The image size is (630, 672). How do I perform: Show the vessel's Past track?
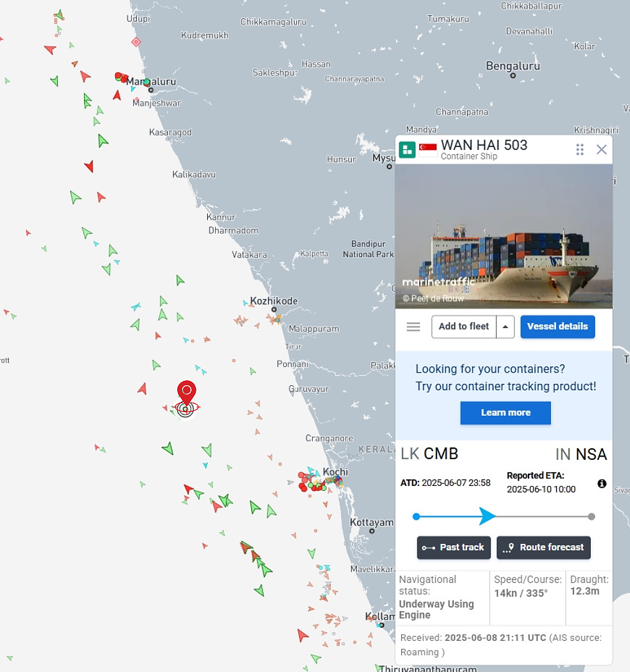(x=453, y=548)
